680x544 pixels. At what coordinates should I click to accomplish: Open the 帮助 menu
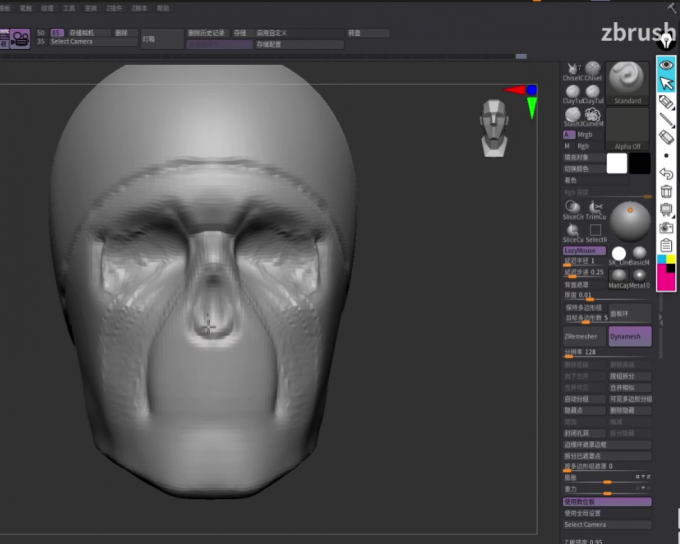click(163, 8)
